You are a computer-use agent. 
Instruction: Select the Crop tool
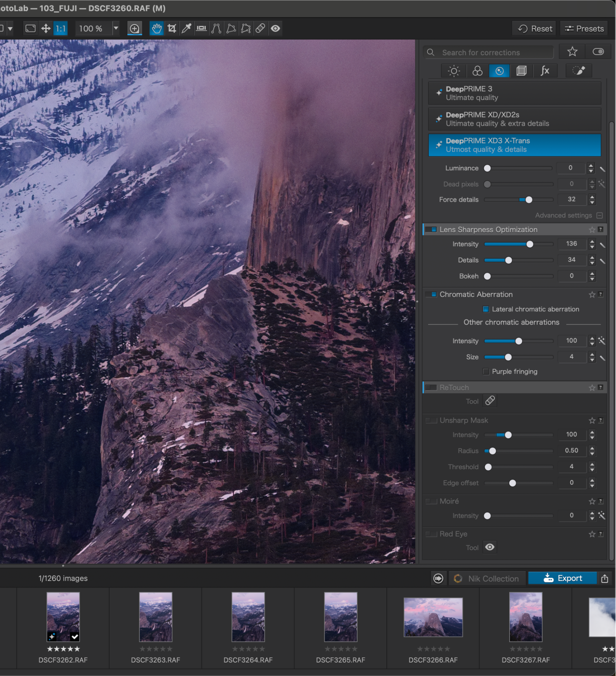click(172, 28)
